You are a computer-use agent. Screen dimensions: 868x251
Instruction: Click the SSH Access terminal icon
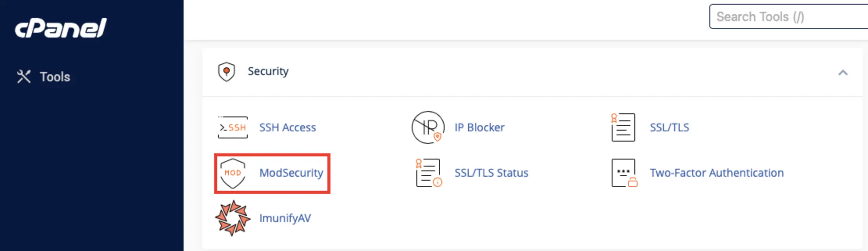tap(233, 127)
